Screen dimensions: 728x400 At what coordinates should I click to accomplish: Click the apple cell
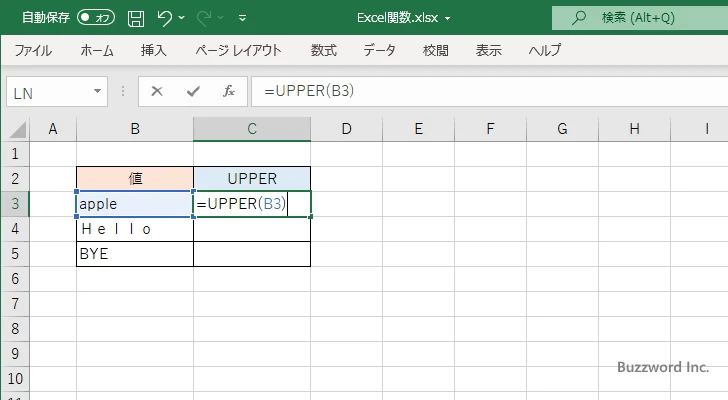point(135,204)
